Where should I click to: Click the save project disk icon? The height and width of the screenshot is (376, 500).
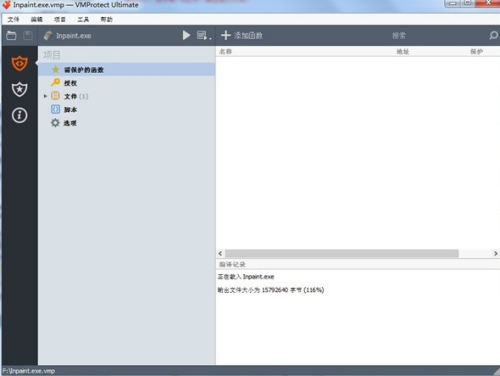click(x=28, y=35)
